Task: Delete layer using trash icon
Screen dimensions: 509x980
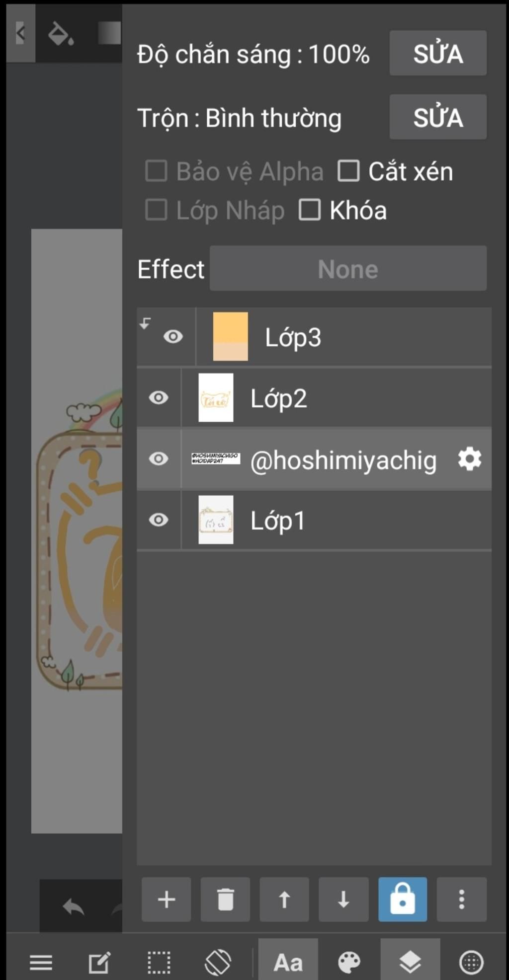Action: pyautogui.click(x=225, y=899)
